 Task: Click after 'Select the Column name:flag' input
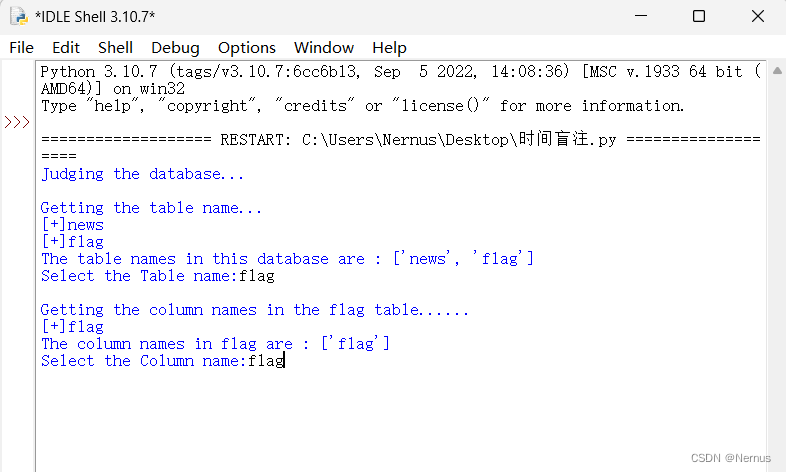[x=285, y=360]
